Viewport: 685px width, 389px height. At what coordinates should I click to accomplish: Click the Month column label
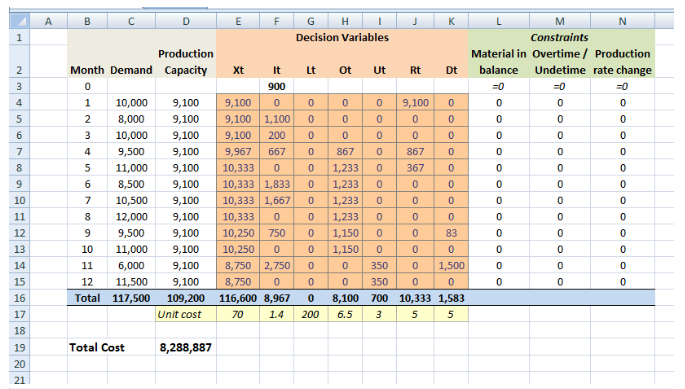pyautogui.click(x=87, y=70)
